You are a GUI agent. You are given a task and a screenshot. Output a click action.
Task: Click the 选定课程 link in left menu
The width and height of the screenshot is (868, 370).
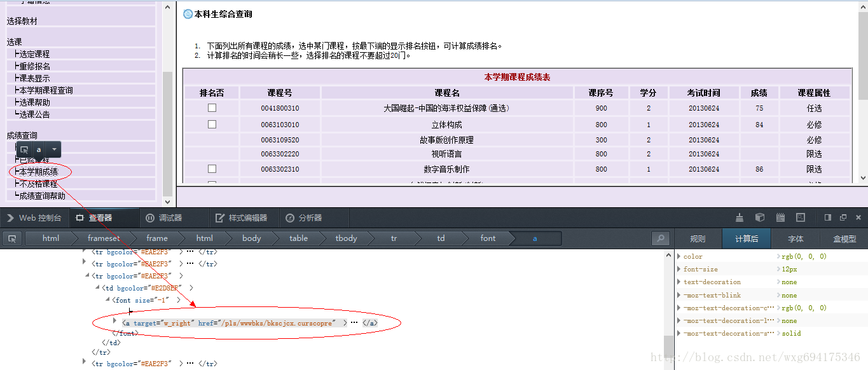click(34, 54)
